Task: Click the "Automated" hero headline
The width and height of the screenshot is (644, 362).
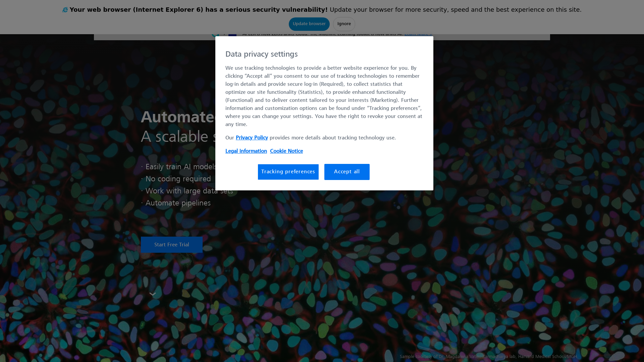Action: point(178,117)
